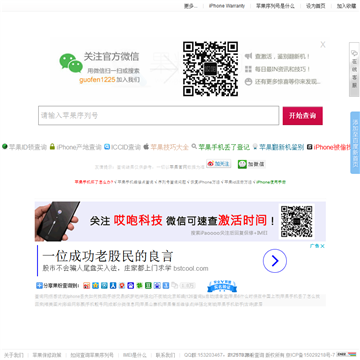Click the magnifier icon beside 苹果手机丢了登记

[194, 146]
